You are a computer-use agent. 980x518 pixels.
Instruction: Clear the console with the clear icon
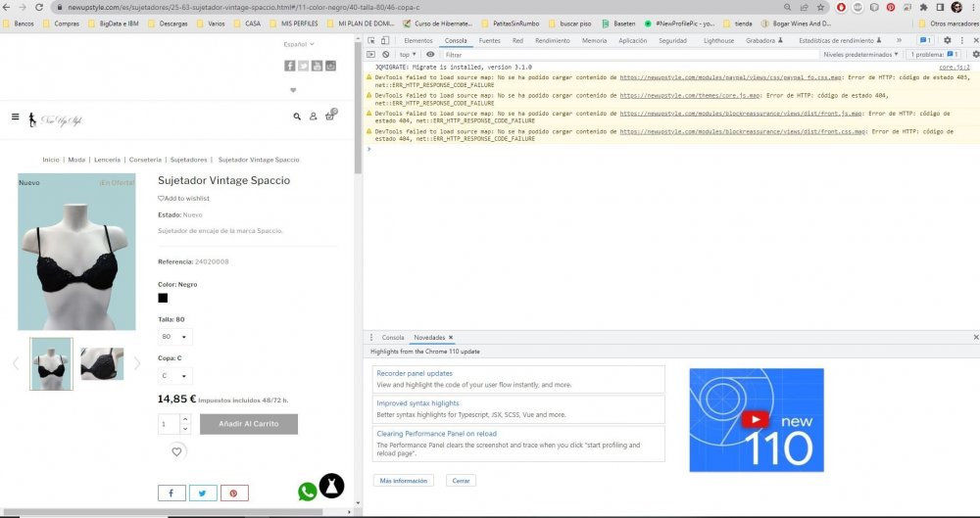pos(385,55)
